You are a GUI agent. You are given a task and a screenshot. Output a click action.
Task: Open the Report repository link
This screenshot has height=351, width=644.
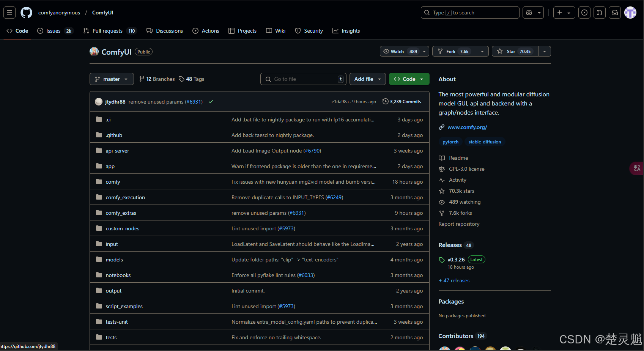click(459, 224)
